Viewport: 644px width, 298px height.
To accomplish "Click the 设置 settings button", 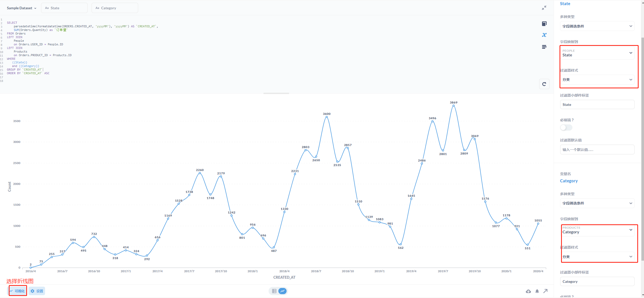I will click(x=37, y=291).
